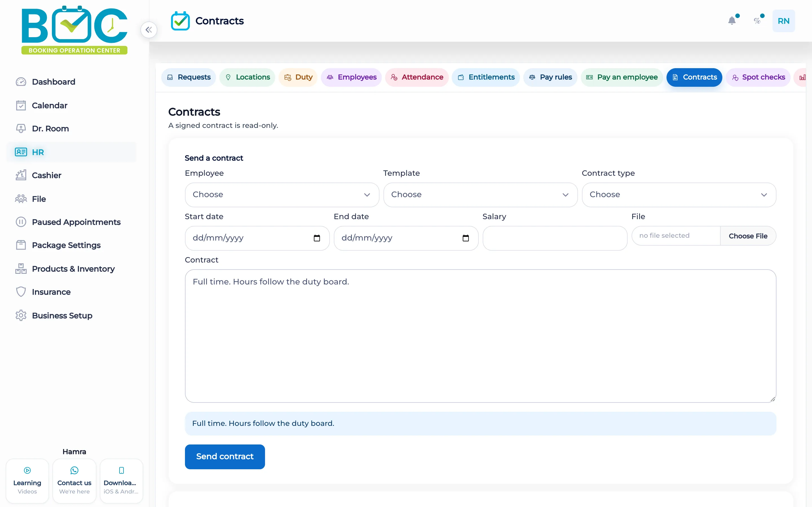Open the RN user avatar menu
This screenshot has width=812, height=507.
tap(784, 21)
